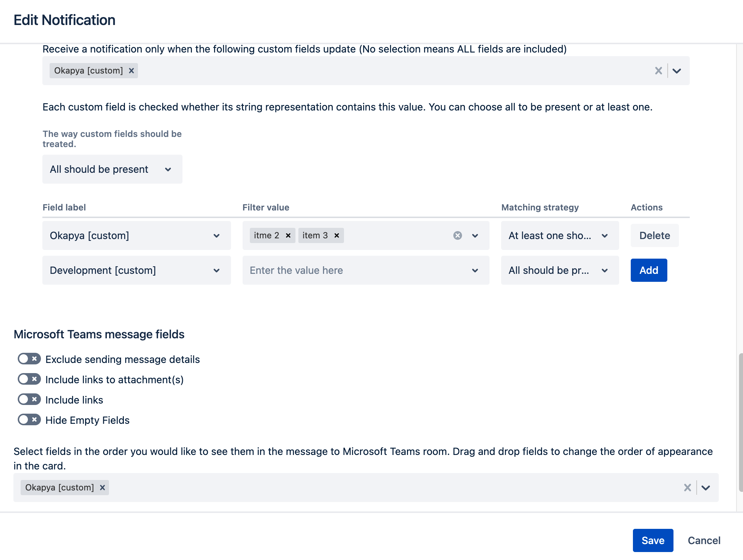Clear all filter values using the circular X icon

458,235
